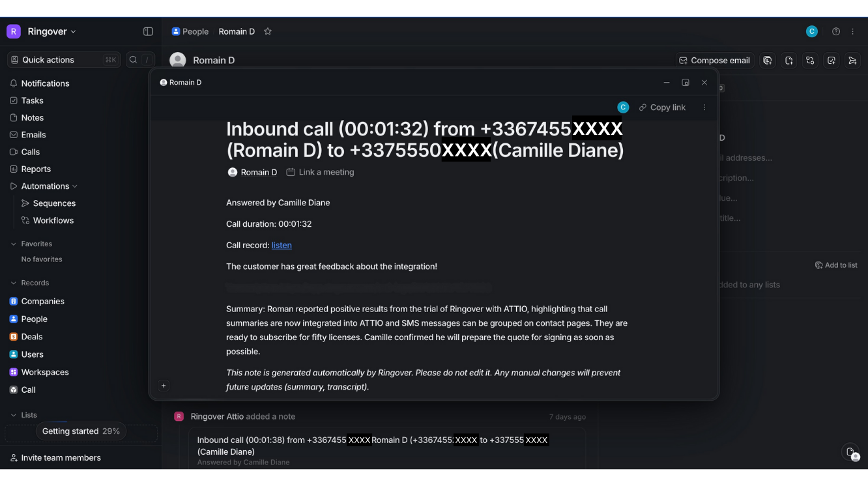Open Calls in the sidebar
This screenshot has height=486, width=868.
pyautogui.click(x=30, y=152)
